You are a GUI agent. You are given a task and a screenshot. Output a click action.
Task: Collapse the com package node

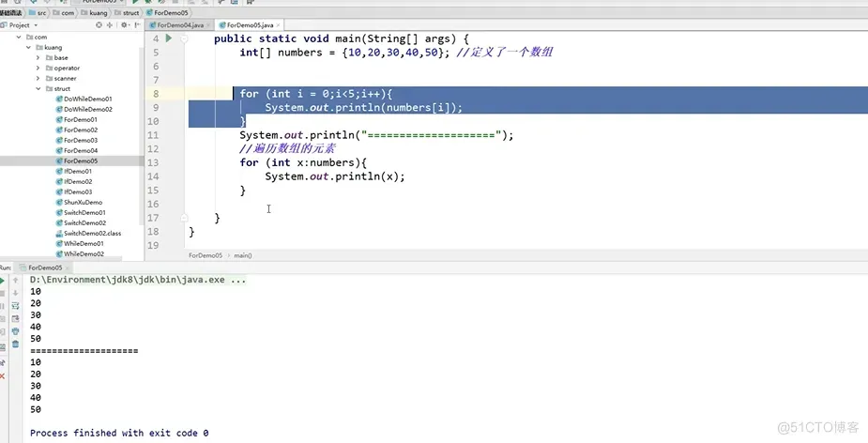(19, 38)
